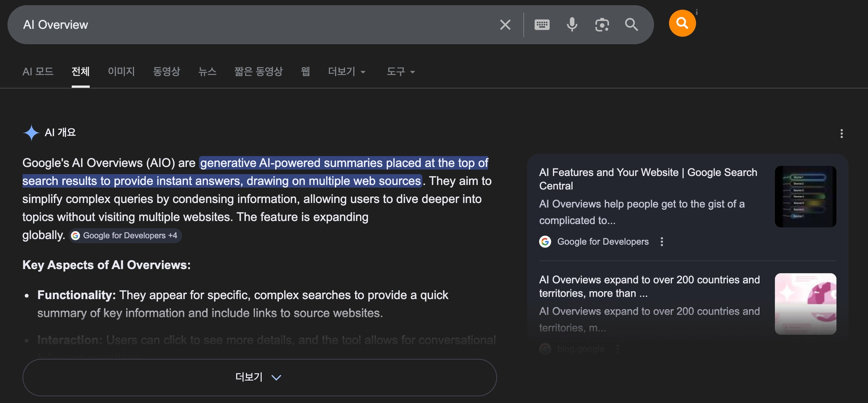Start voice search with microphone icon
Screen dimensions: 868x403
(572, 25)
